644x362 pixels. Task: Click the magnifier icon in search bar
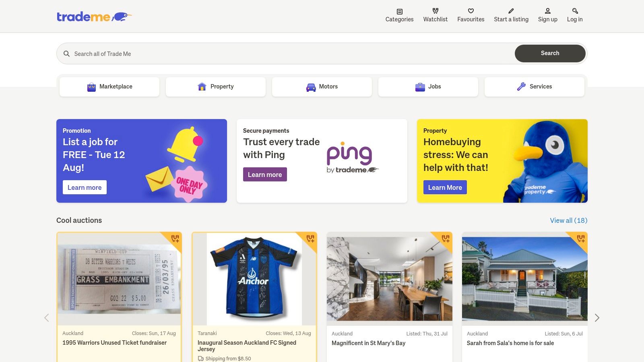click(67, 53)
